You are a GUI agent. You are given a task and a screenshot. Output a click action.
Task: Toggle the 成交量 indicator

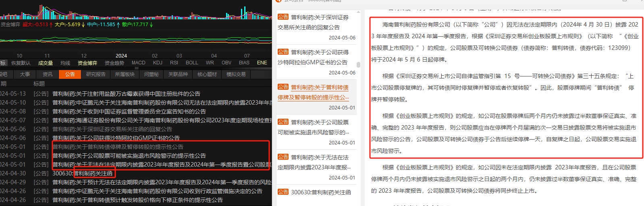(x=46, y=63)
